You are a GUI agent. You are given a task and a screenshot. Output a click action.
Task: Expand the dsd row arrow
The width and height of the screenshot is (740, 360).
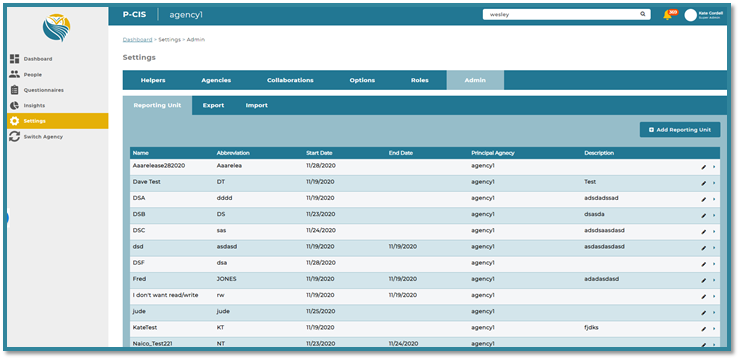click(x=714, y=248)
